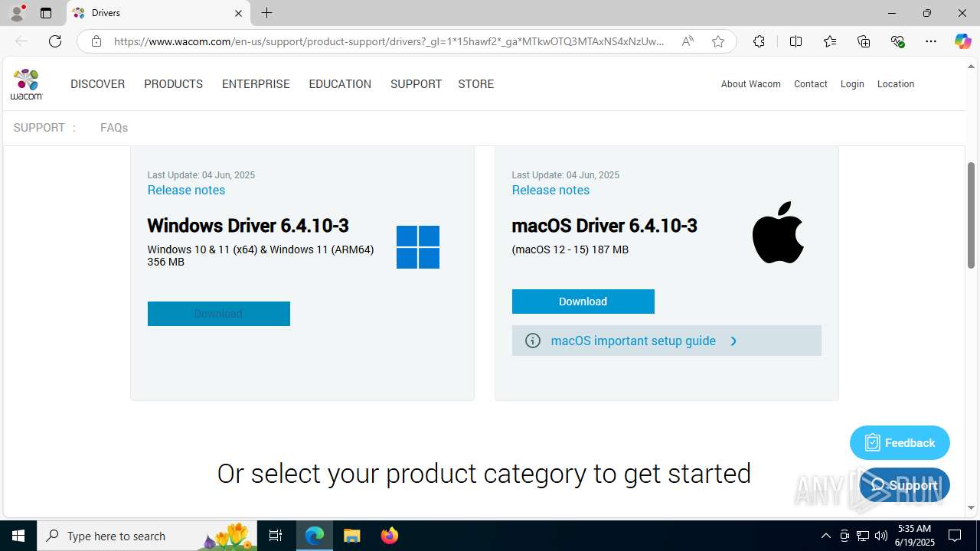Click scrollbar down arrow

971,507
